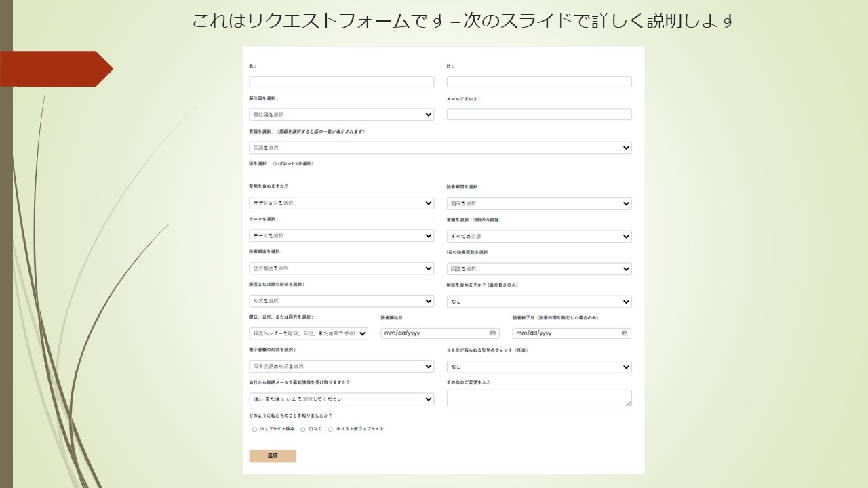868x488 pixels.
Task: Click the chevron on the 読書頻度を選択 dropdown
Action: 429,268
